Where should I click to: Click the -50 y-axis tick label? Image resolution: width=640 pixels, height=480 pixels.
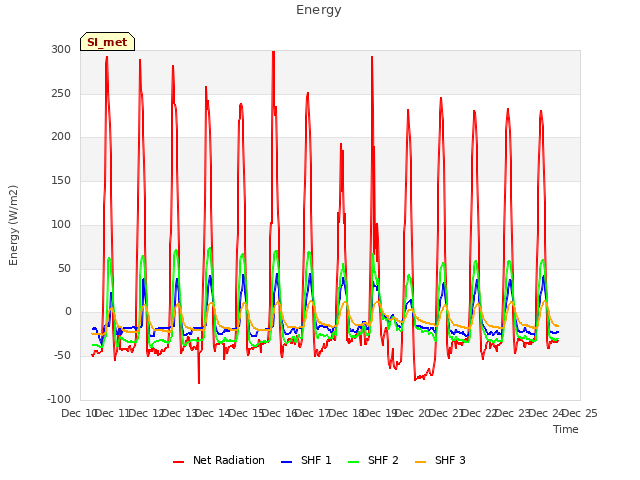point(62,356)
